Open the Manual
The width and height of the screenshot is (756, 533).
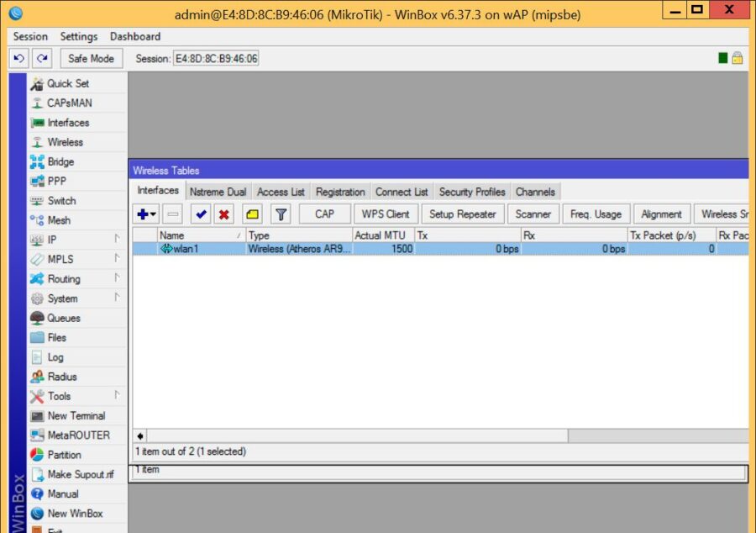[x=77, y=494]
